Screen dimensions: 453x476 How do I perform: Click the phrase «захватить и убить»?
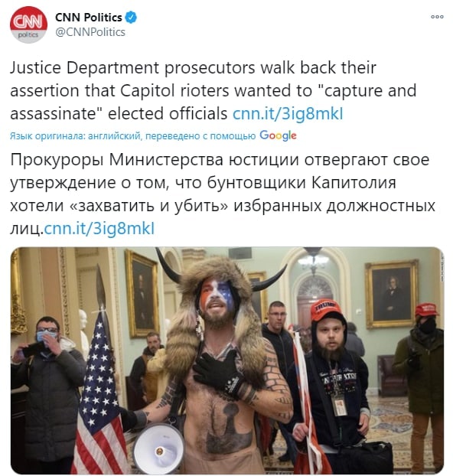(x=148, y=206)
